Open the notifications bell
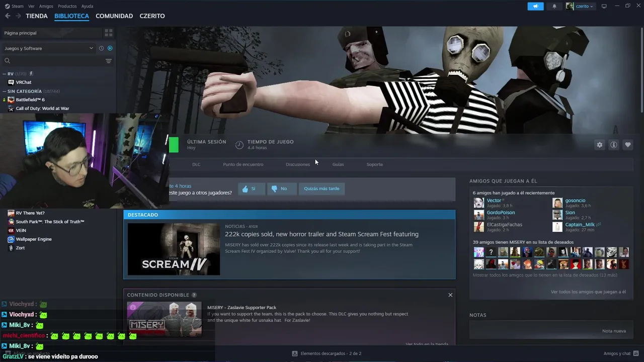 click(x=554, y=6)
